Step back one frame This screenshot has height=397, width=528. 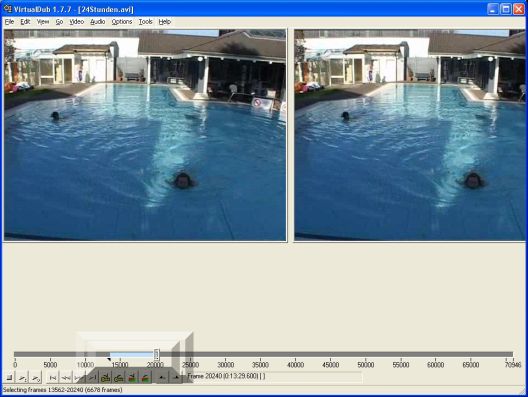66,378
